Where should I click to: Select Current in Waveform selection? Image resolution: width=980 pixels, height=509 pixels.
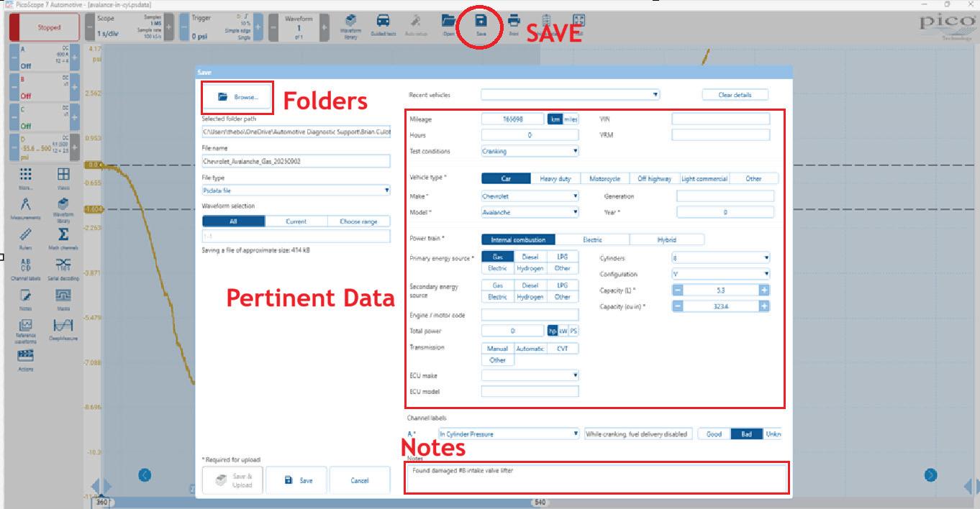point(296,221)
